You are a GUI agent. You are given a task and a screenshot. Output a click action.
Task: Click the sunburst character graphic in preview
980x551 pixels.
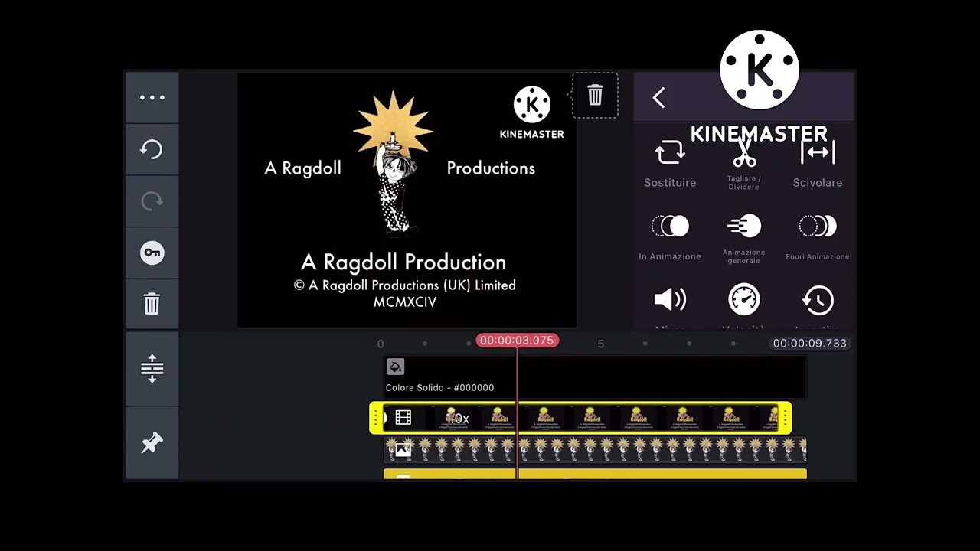pyautogui.click(x=394, y=163)
